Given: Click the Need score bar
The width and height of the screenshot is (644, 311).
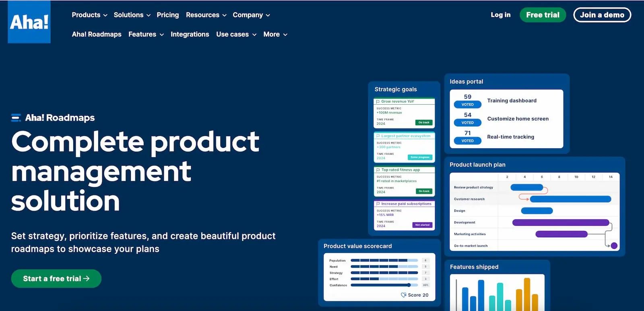Looking at the screenshot, I should coord(384,266).
